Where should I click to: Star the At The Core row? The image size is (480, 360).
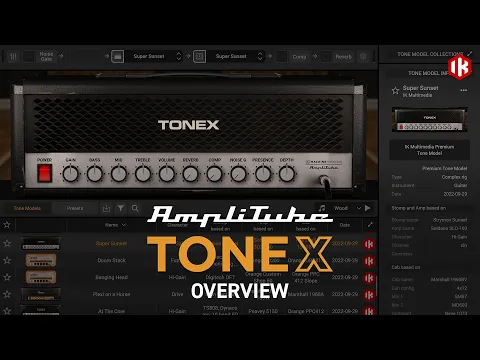click(7, 311)
